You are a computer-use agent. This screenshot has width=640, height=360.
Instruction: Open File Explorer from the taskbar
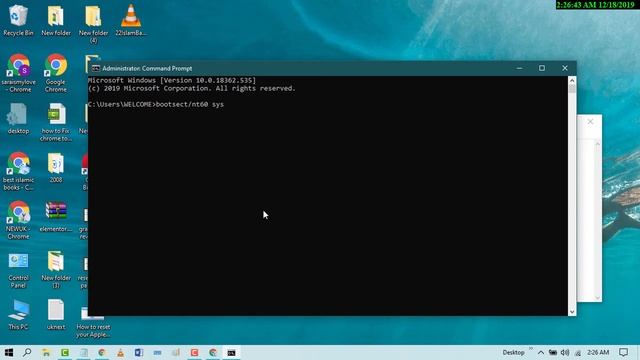click(46, 352)
